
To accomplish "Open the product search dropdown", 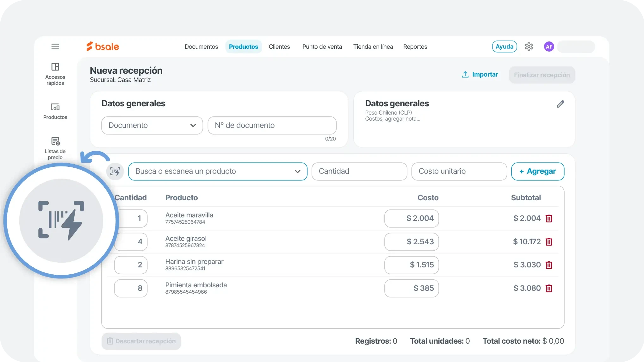I will 218,171.
